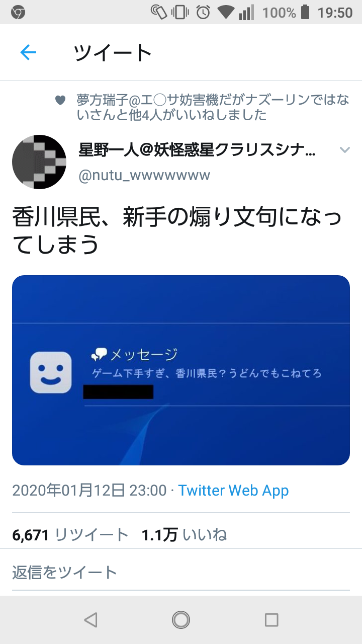362x644 pixels.
Task: Open the author's profile avatar
Action: point(39,162)
